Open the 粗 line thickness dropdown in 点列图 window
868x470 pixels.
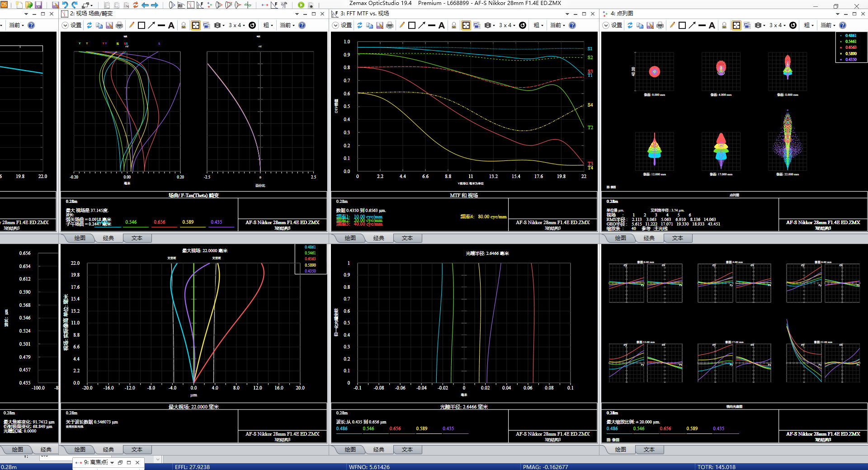tap(809, 25)
